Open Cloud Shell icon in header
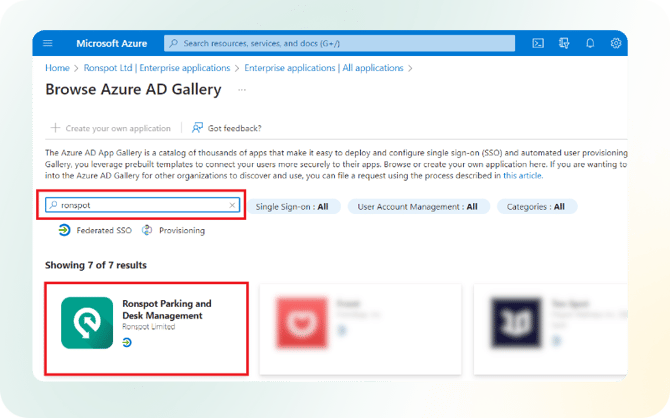 538,43
